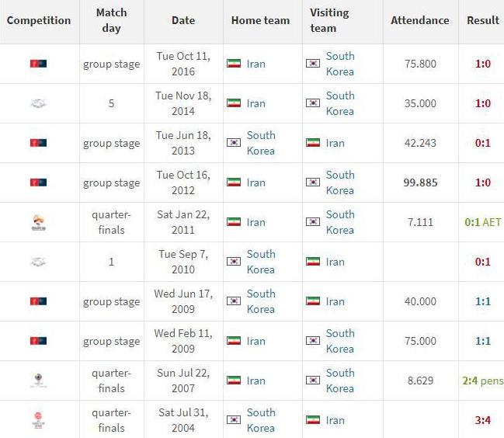Click Asian Cup 2004 competition logo

38,420
